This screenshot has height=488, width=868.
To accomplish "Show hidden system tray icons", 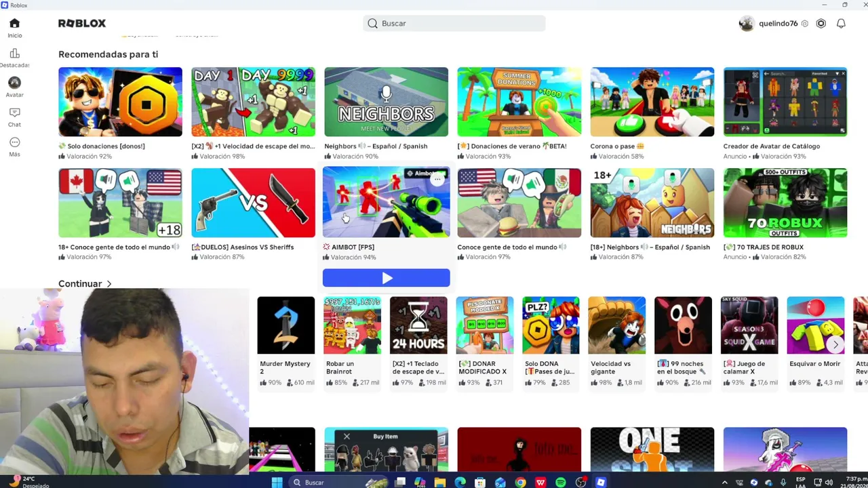I will tap(725, 483).
